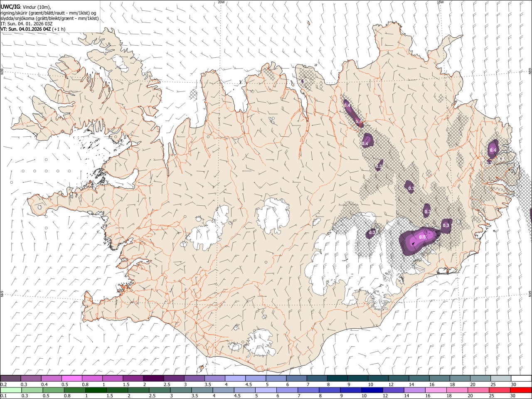Click the 15W longitude label
The image size is (532, 399).
coord(440,2)
